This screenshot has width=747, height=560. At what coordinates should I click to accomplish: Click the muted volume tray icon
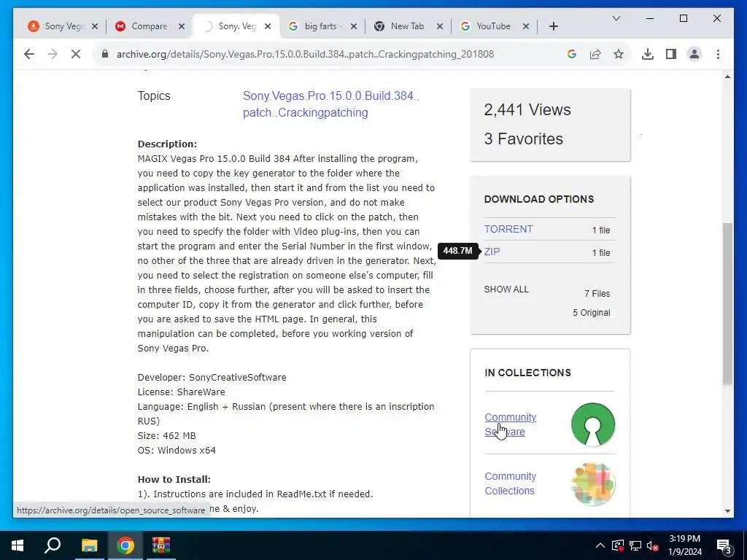pyautogui.click(x=653, y=545)
